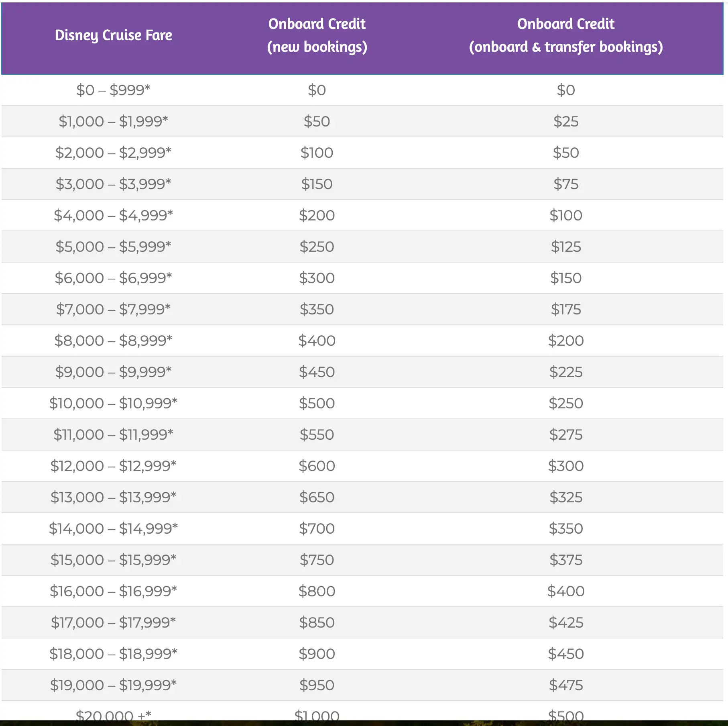Viewport: 728px width, 726px height.
Task: Click the $75 onboard transfer credit value
Action: (565, 184)
